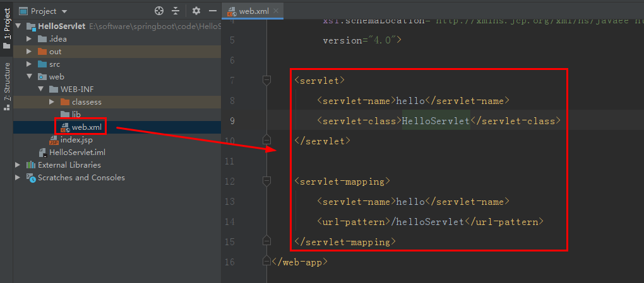Image resolution: width=644 pixels, height=283 pixels.
Task: Expand the .idea folder
Action: (x=29, y=39)
